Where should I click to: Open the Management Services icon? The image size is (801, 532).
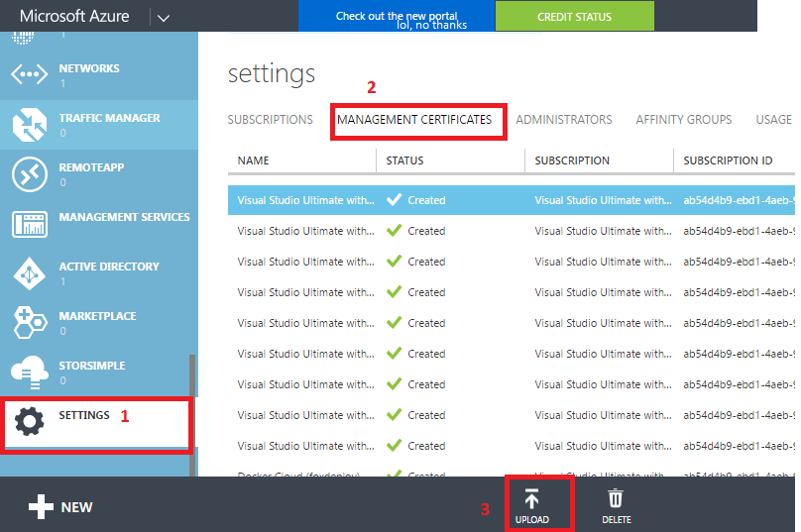pyautogui.click(x=29, y=224)
